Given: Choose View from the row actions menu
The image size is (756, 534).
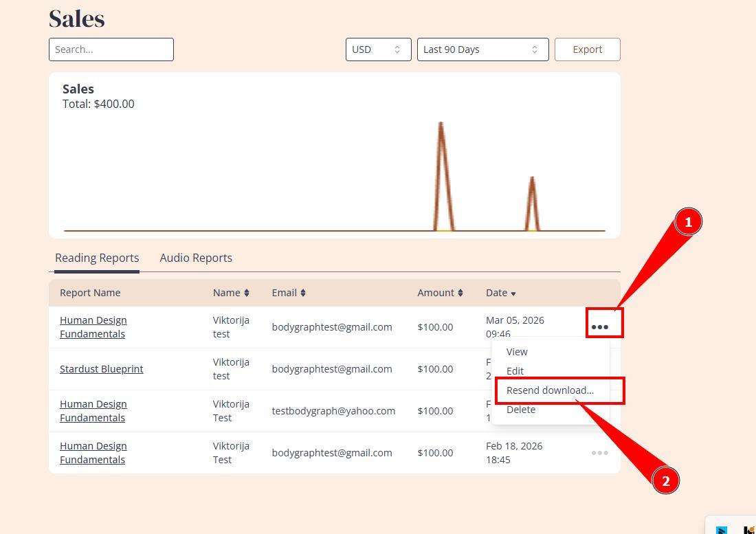Looking at the screenshot, I should pyautogui.click(x=517, y=352).
